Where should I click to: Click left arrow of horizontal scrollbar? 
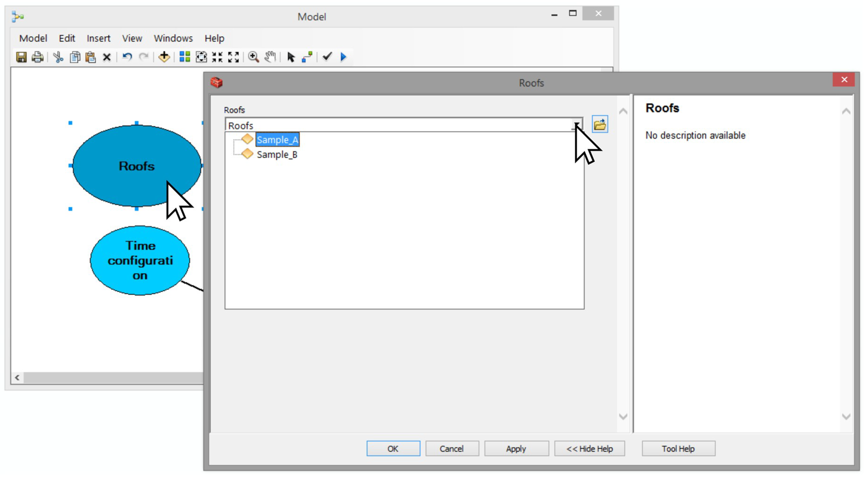pyautogui.click(x=17, y=378)
